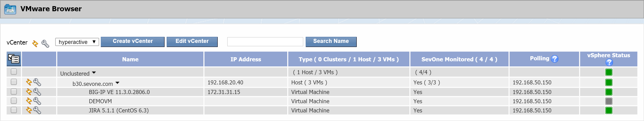Select the b30.sevone.com host name
Image resolution: width=644 pixels, height=121 pixels.
(93, 84)
